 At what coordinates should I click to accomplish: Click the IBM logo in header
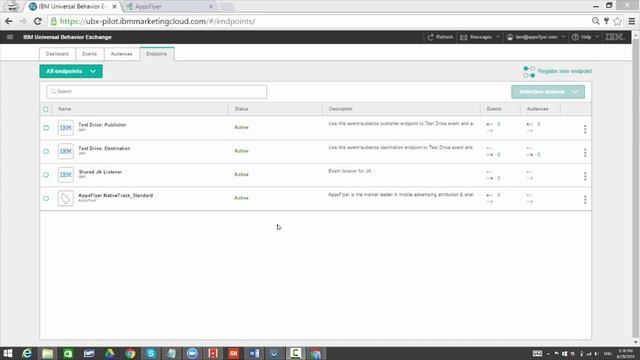pyautogui.click(x=614, y=37)
